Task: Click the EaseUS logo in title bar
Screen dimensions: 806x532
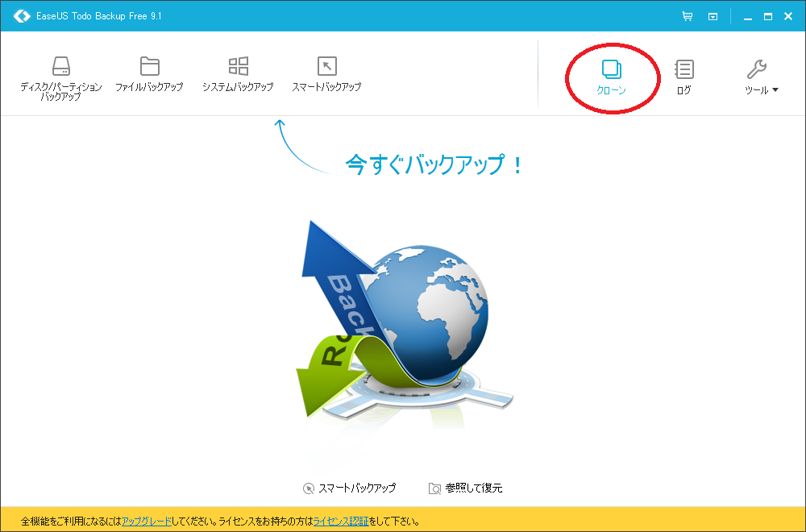Action: [22, 16]
